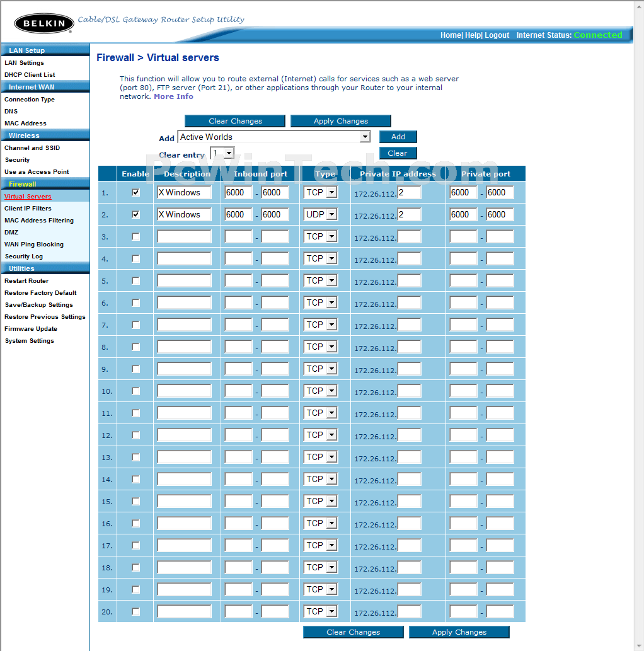Change row 2 Type from UDP
Screen dimensions: 644x651
321,214
